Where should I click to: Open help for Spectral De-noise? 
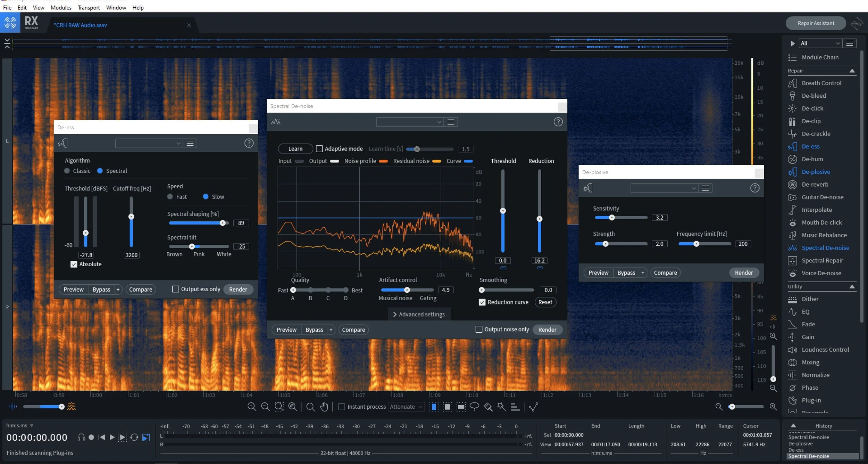(x=558, y=122)
